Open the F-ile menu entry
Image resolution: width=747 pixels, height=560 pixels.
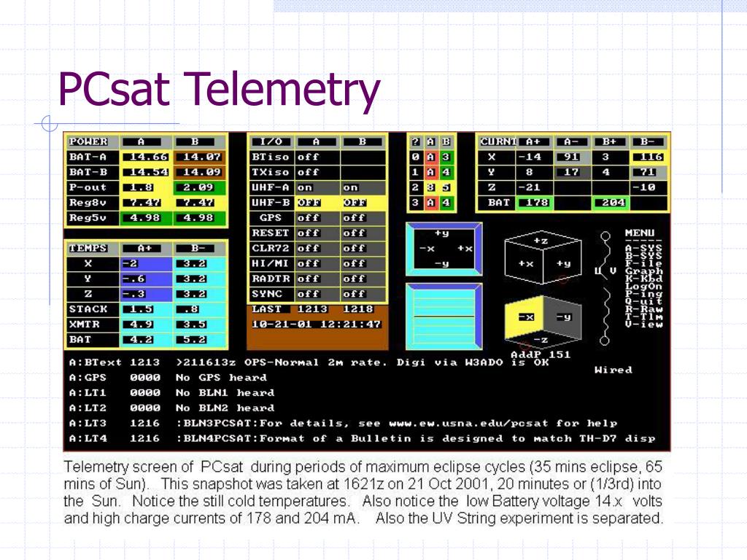point(643,263)
